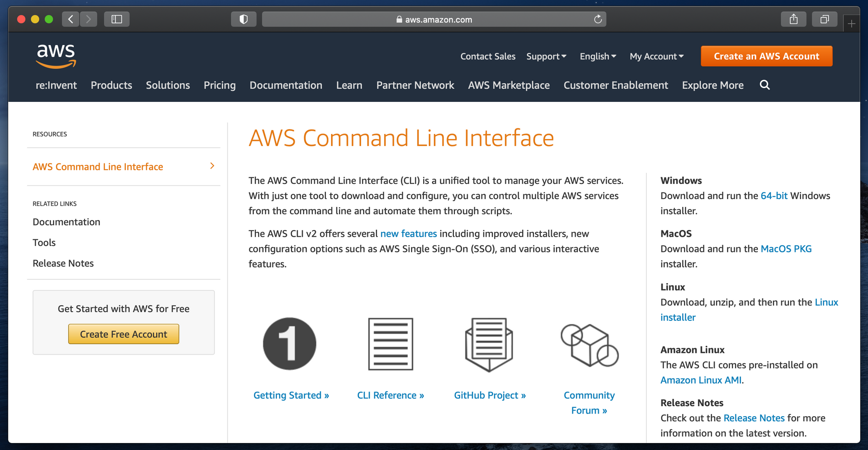Open the Release Notes link in right column
Image resolution: width=868 pixels, height=450 pixels.
tap(754, 418)
